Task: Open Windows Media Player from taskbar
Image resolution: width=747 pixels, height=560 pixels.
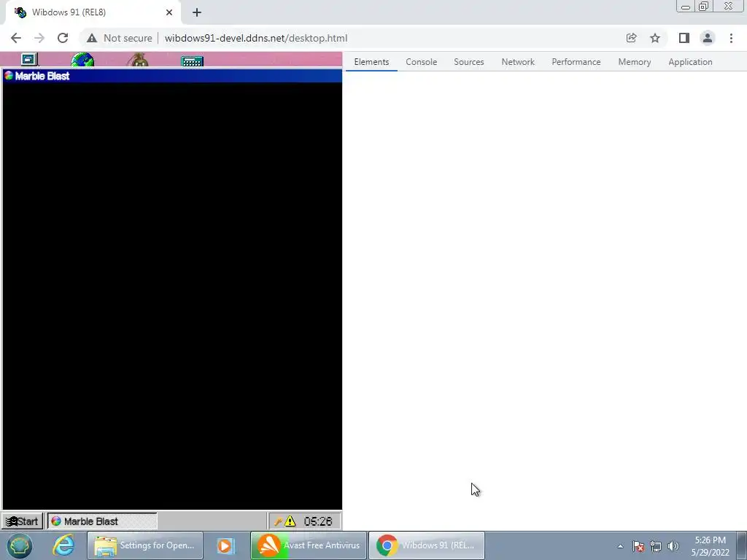Action: click(x=226, y=545)
